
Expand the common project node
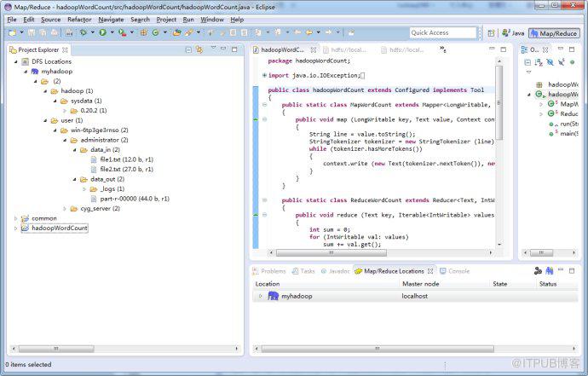15,218
